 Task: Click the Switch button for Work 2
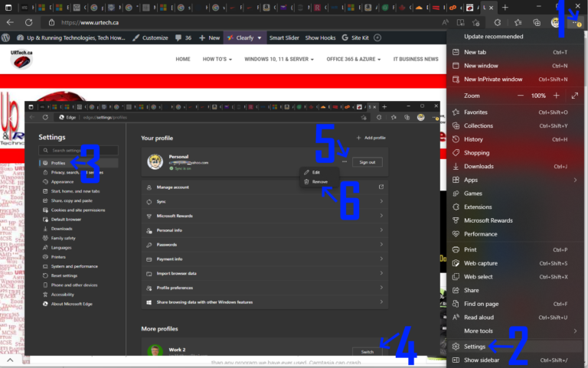(367, 351)
